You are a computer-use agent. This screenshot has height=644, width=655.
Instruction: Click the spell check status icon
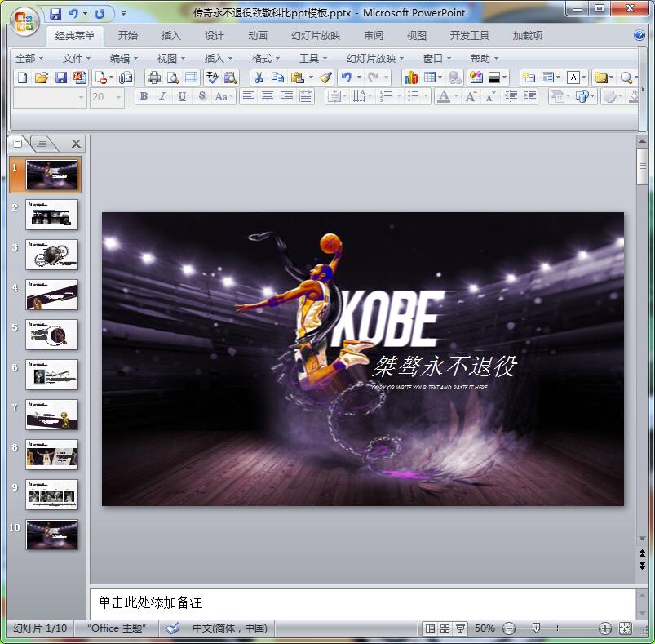[x=171, y=628]
